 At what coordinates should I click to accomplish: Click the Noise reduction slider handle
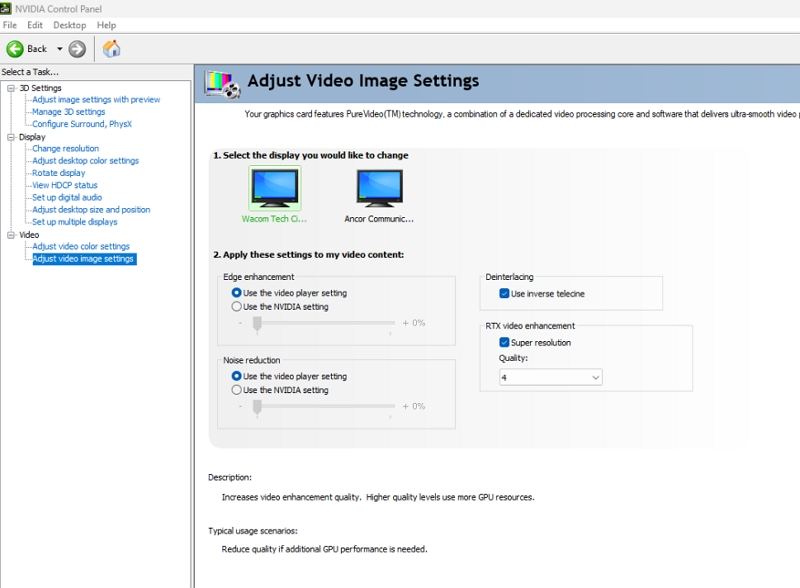tap(257, 407)
